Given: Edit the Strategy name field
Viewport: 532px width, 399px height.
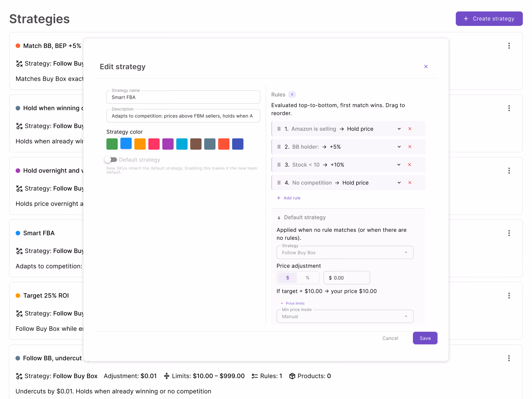Looking at the screenshot, I should click(x=183, y=97).
